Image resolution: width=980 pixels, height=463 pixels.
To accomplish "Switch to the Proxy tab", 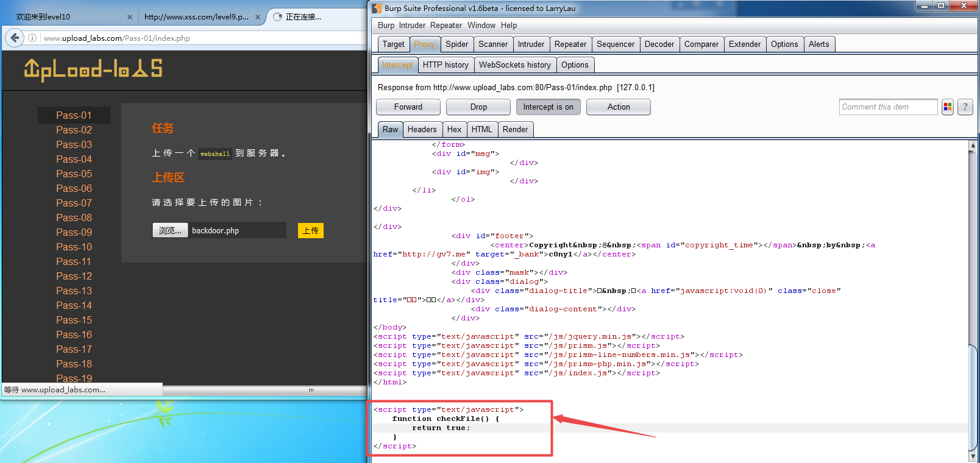I will pos(424,44).
